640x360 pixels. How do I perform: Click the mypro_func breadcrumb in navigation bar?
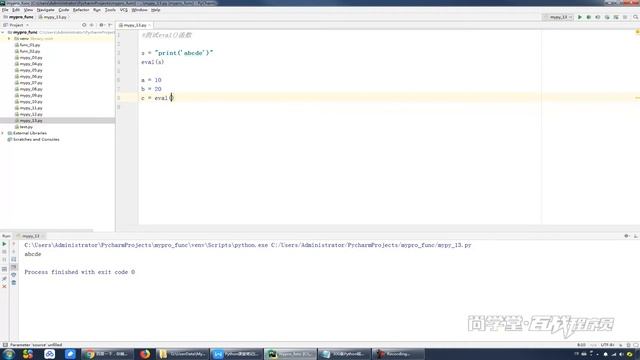(x=18, y=17)
